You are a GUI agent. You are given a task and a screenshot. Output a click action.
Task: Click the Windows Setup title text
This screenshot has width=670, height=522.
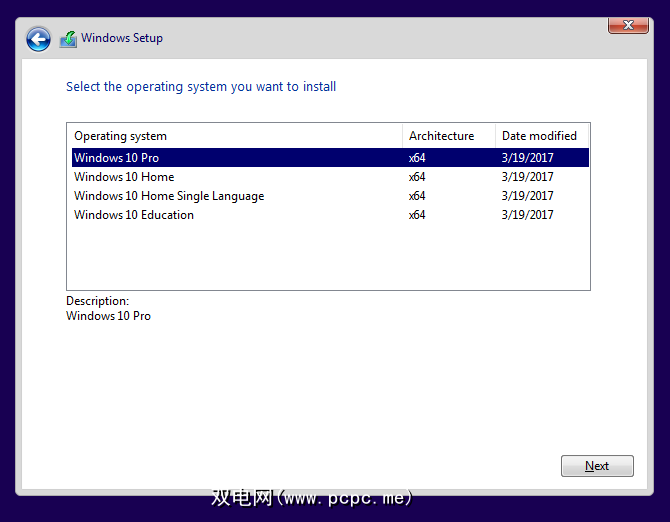point(122,38)
